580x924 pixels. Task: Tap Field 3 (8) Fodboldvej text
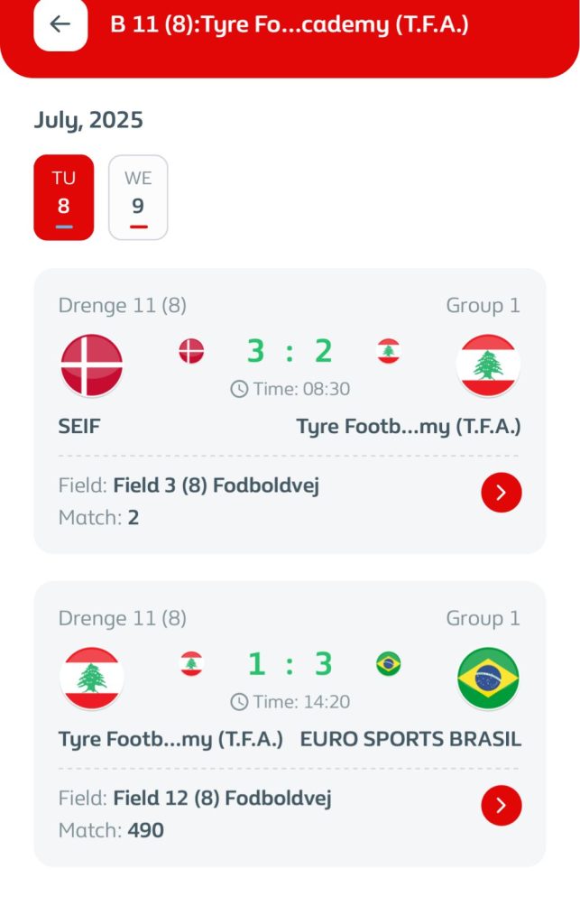point(216,486)
